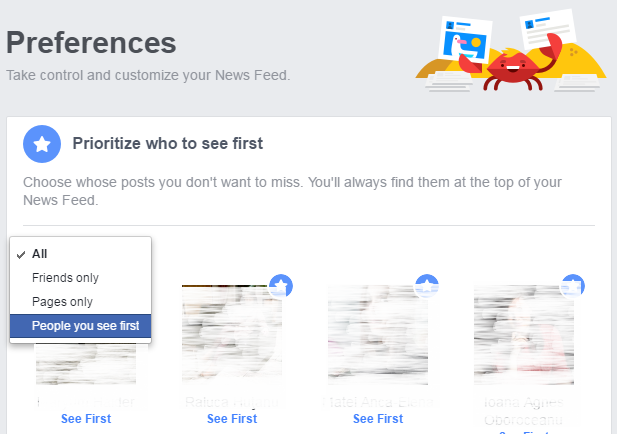Image resolution: width=617 pixels, height=434 pixels.
Task: Click 'See First' under the second profile
Action: tap(232, 419)
